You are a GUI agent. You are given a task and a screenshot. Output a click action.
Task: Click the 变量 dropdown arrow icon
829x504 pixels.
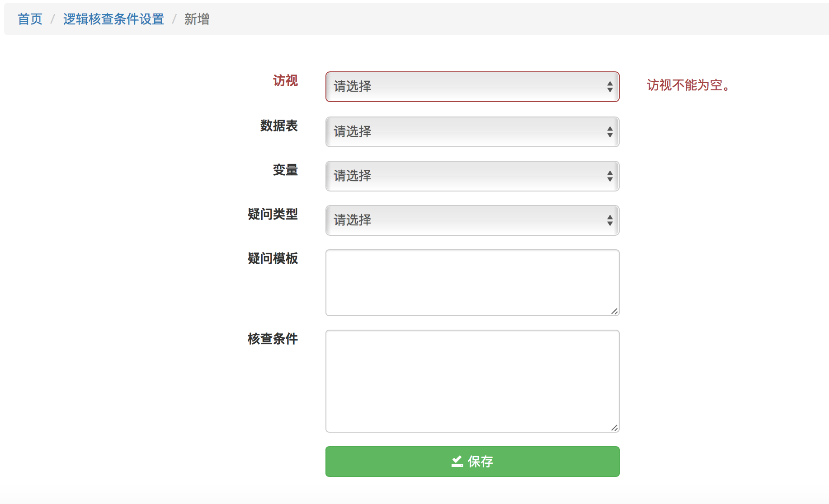[610, 176]
